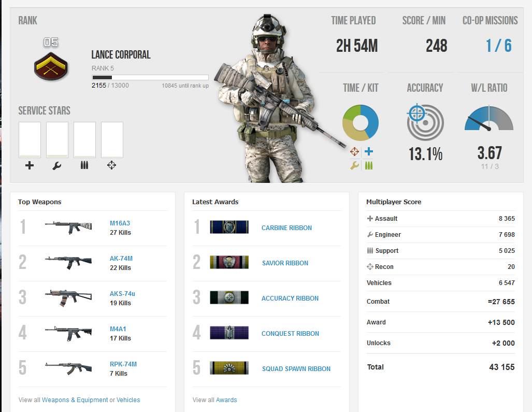Open the SQUAD SPAWN RIBBON award link

(296, 369)
